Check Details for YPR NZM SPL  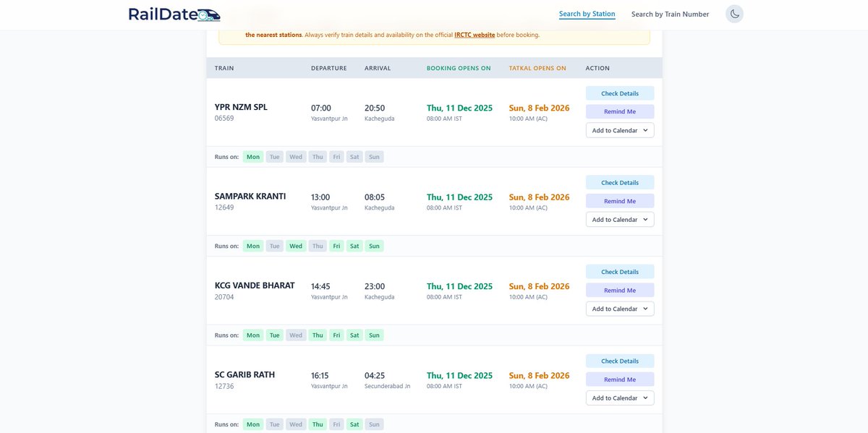[620, 93]
